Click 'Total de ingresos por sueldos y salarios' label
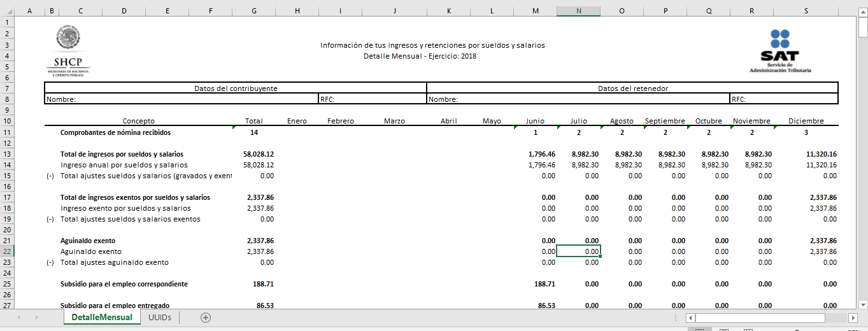The width and height of the screenshot is (868, 331). [122, 154]
